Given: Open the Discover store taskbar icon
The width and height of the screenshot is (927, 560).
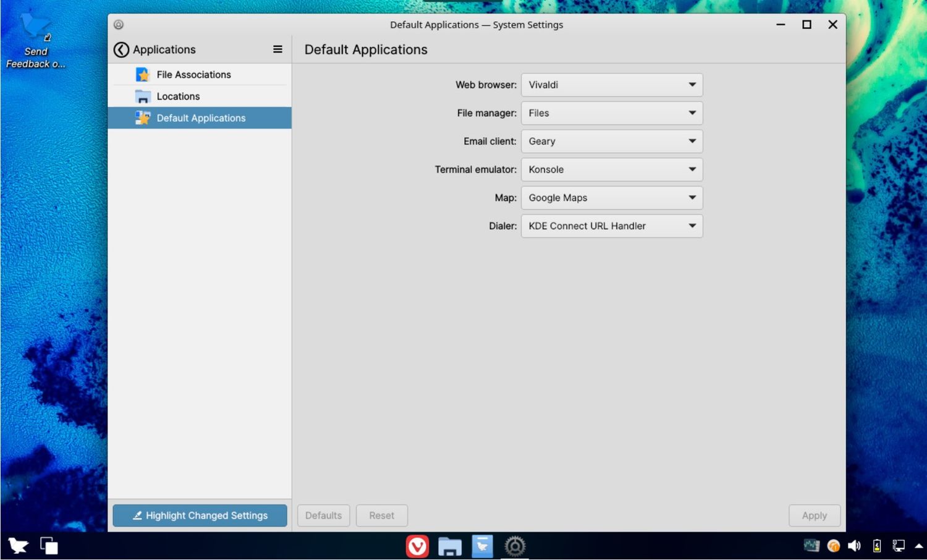Looking at the screenshot, I should 482,546.
